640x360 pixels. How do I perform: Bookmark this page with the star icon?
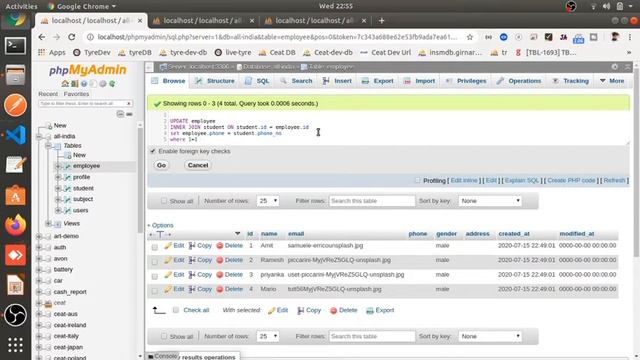470,37
